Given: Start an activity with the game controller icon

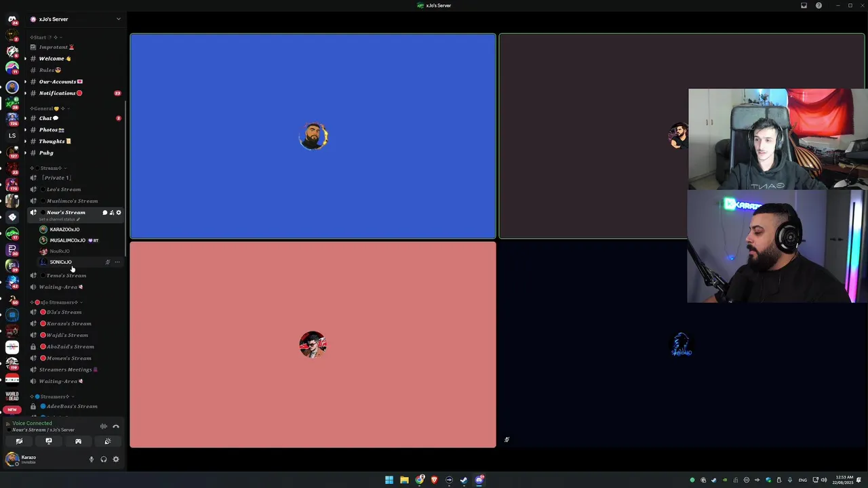Looking at the screenshot, I should pos(78,441).
